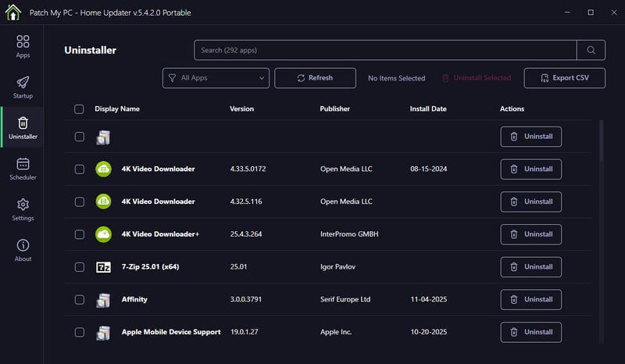Click the 7-Zip app icon
Screen dimensions: 625x364
(103, 267)
